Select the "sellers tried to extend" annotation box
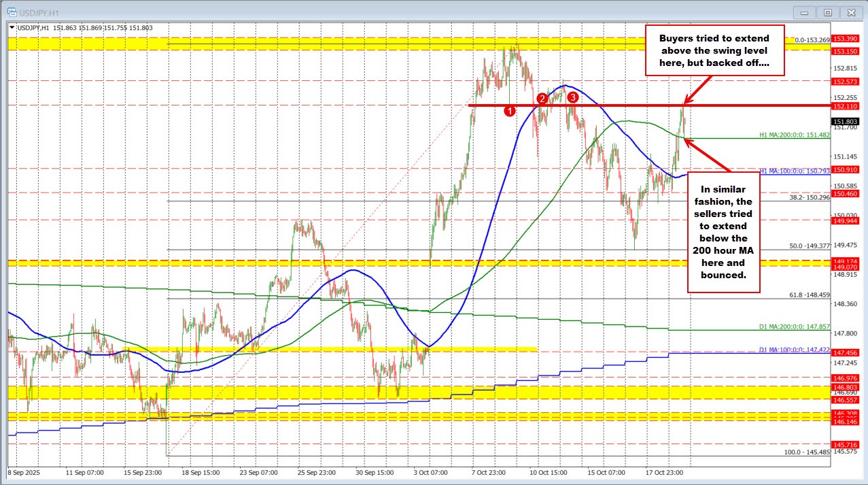Image resolution: width=868 pixels, height=485 pixels. pos(723,231)
